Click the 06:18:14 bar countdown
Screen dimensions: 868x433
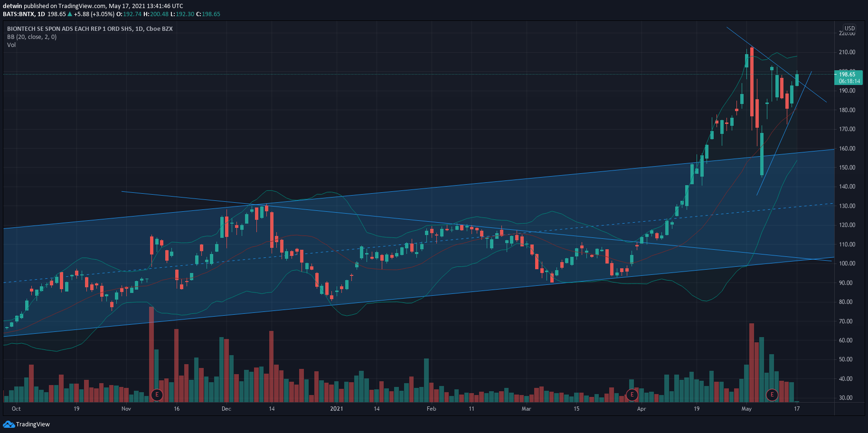tap(849, 81)
